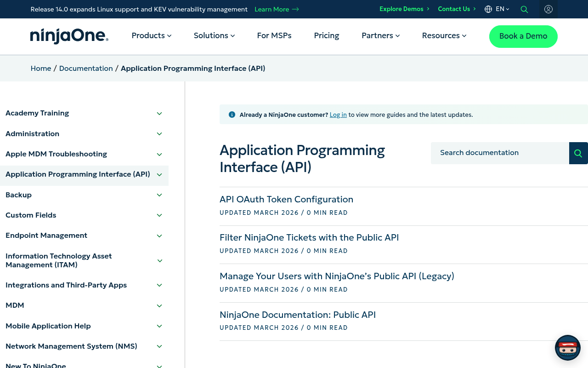Expand Backup sidebar section
Viewport: 588px width, 368px height.
click(159, 195)
